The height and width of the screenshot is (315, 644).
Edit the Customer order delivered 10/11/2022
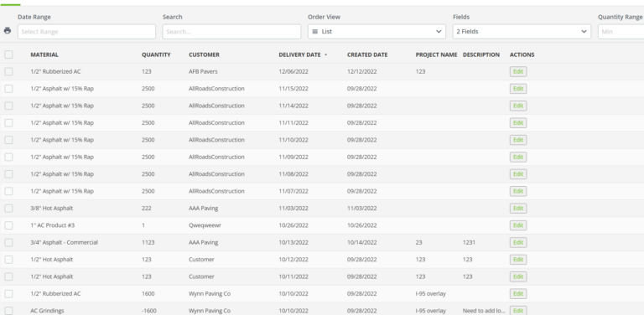tap(518, 276)
